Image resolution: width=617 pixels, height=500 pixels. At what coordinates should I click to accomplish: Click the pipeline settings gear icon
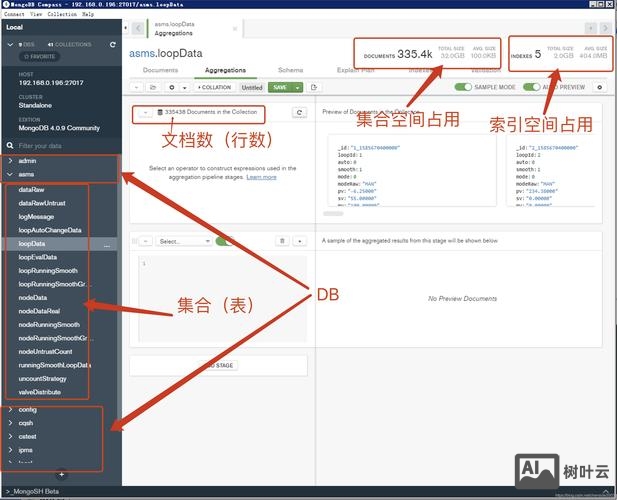pos(172,87)
